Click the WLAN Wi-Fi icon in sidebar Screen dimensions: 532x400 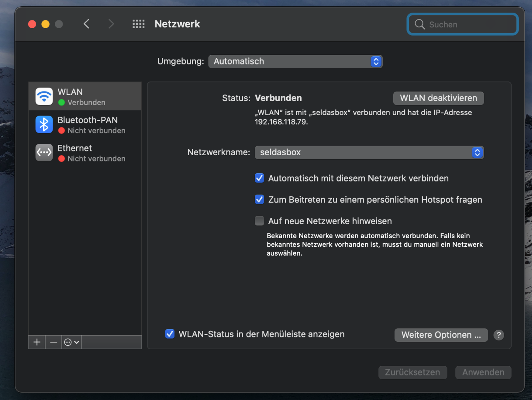click(x=44, y=96)
